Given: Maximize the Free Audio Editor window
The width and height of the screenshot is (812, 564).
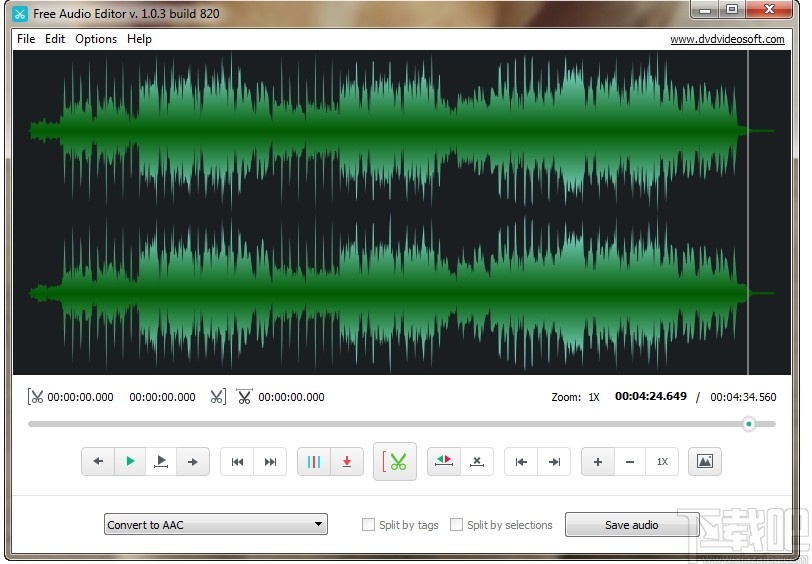Looking at the screenshot, I should pyautogui.click(x=732, y=10).
